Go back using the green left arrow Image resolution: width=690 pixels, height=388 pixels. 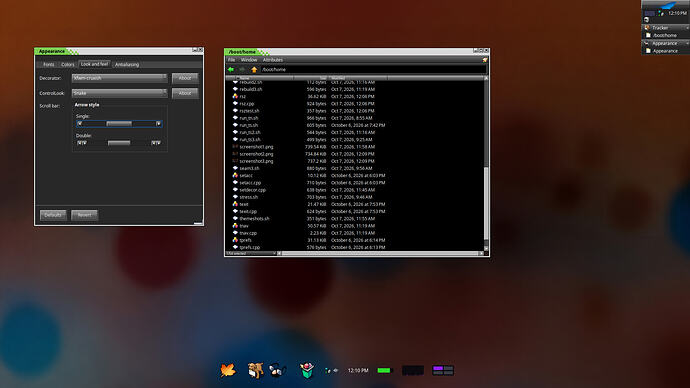tap(231, 70)
